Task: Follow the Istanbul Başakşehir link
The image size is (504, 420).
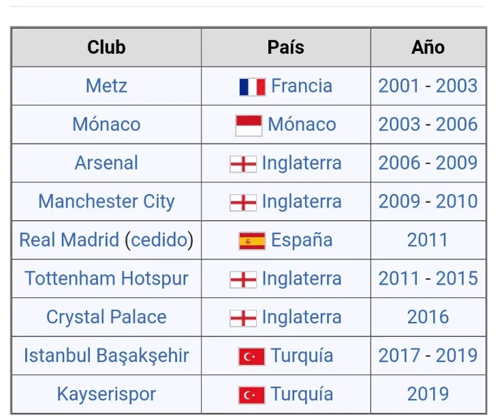Action: coord(106,355)
